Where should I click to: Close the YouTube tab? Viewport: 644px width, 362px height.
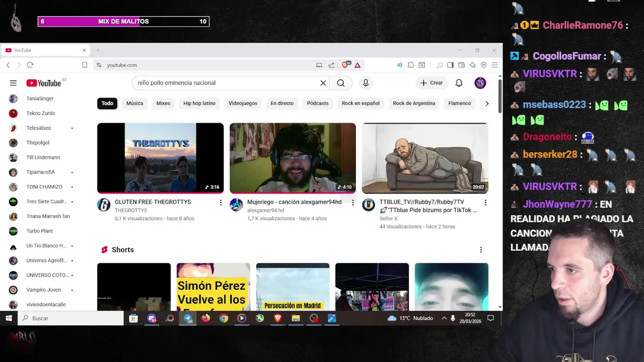(84, 50)
